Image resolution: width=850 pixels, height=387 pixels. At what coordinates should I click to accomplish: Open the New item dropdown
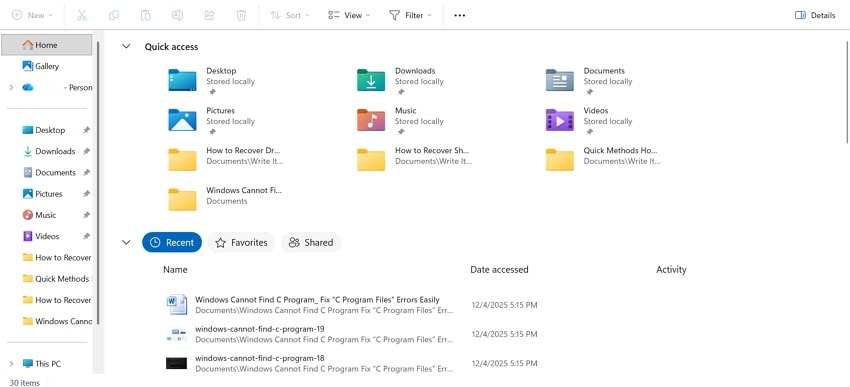(x=33, y=15)
